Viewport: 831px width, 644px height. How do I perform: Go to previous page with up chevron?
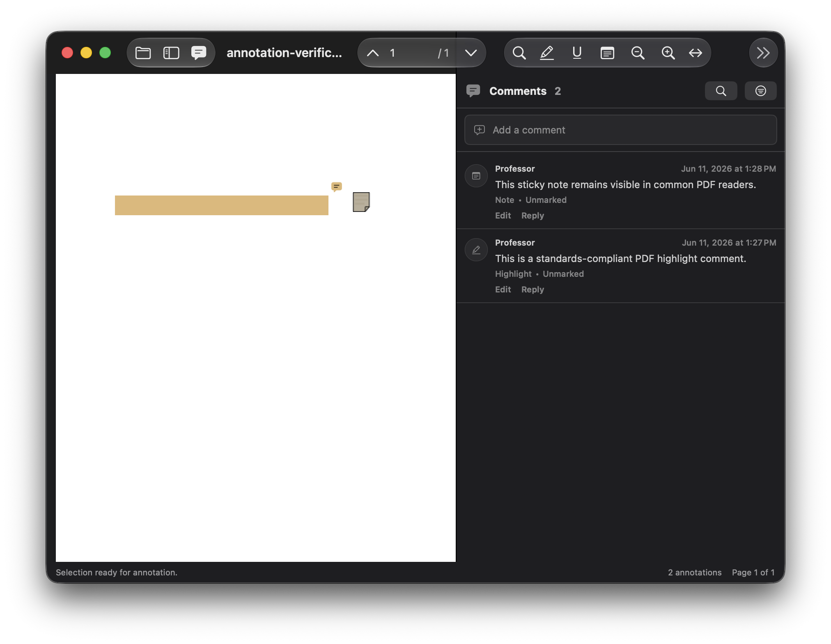click(373, 53)
